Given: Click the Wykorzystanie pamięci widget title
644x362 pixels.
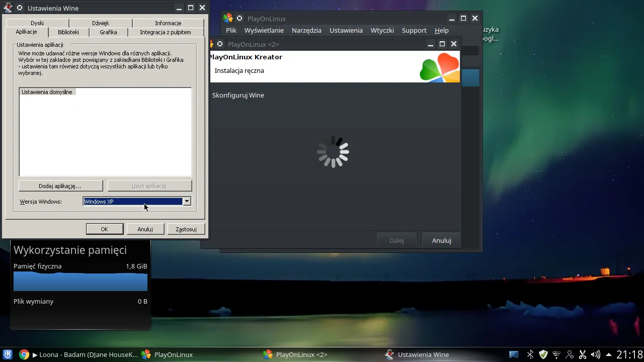Looking at the screenshot, I should pyautogui.click(x=70, y=250).
